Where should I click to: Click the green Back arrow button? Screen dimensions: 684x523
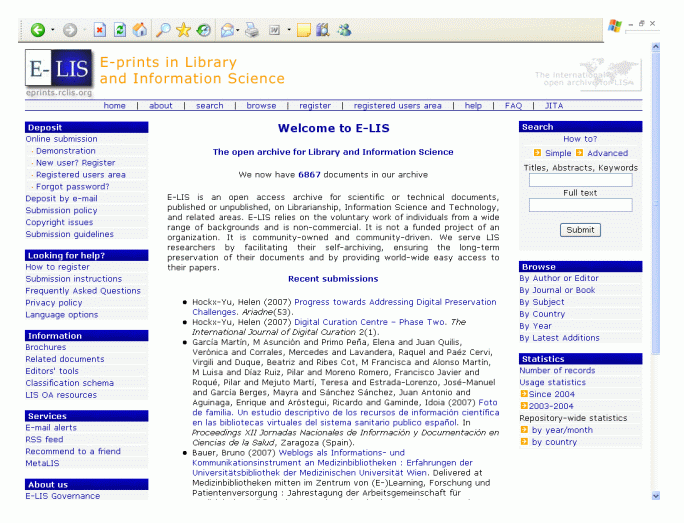(x=37, y=30)
